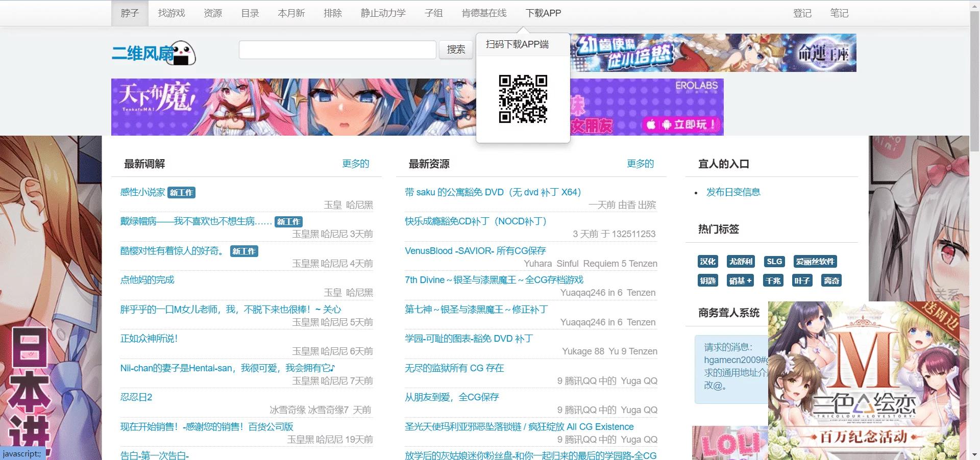
Task: Select the 硝基+ tag
Action: [x=741, y=280]
